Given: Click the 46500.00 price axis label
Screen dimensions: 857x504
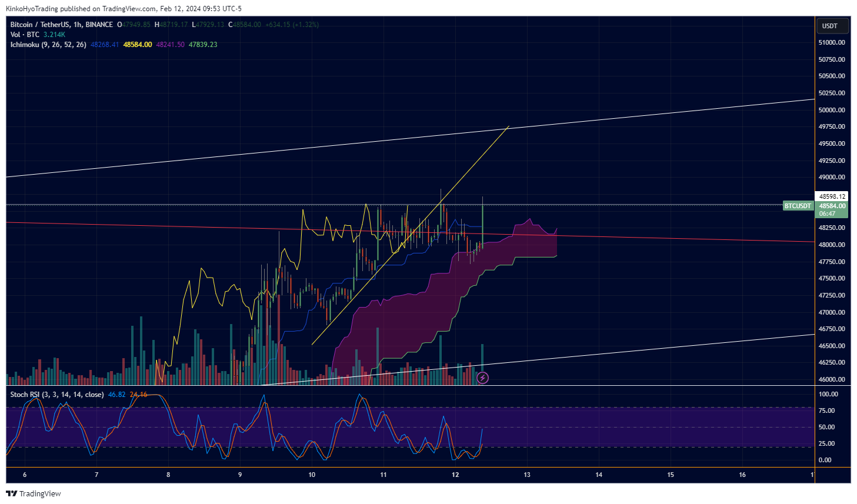Looking at the screenshot, I should pyautogui.click(x=832, y=346).
